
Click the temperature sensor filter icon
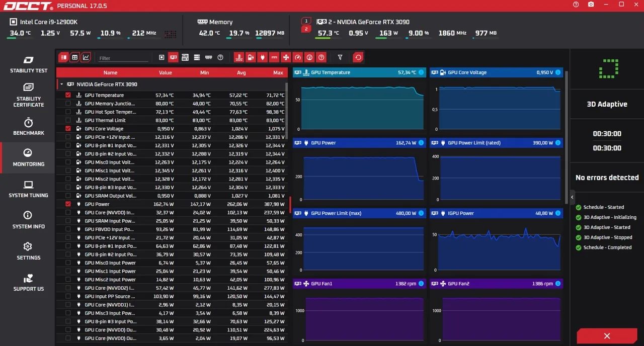(x=239, y=57)
